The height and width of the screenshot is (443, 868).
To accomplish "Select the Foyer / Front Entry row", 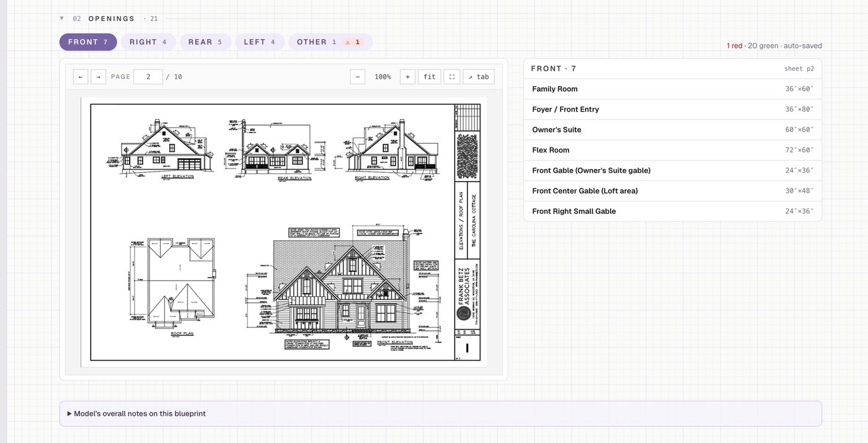I will (x=673, y=110).
